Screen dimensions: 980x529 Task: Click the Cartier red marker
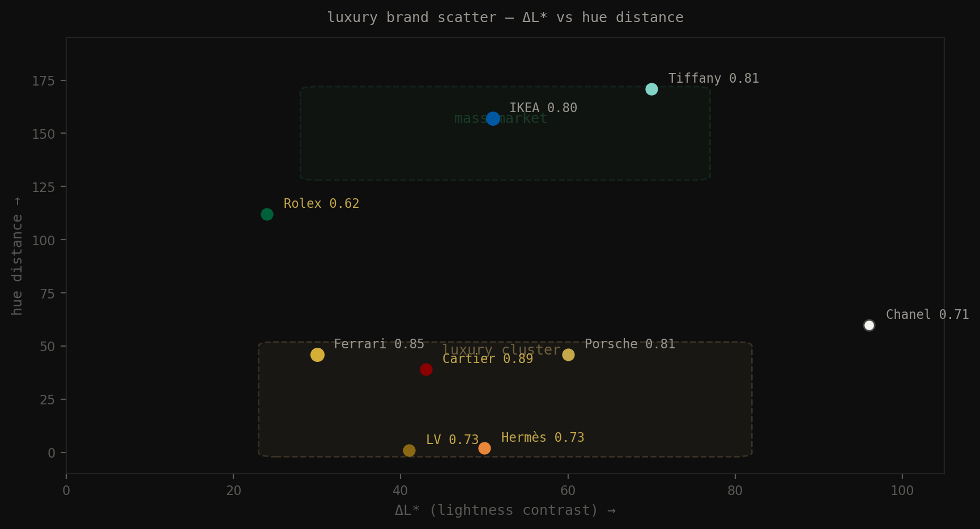click(x=426, y=369)
